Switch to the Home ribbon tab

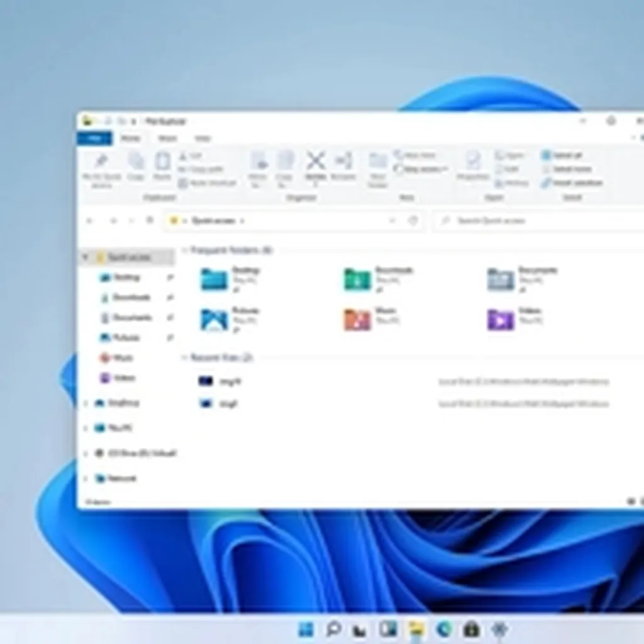coord(131,138)
